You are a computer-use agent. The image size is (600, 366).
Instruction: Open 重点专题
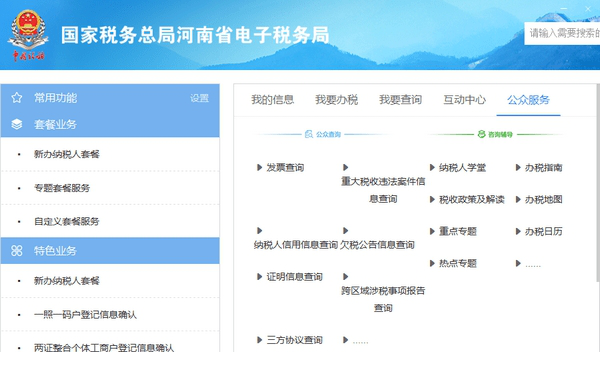point(458,231)
